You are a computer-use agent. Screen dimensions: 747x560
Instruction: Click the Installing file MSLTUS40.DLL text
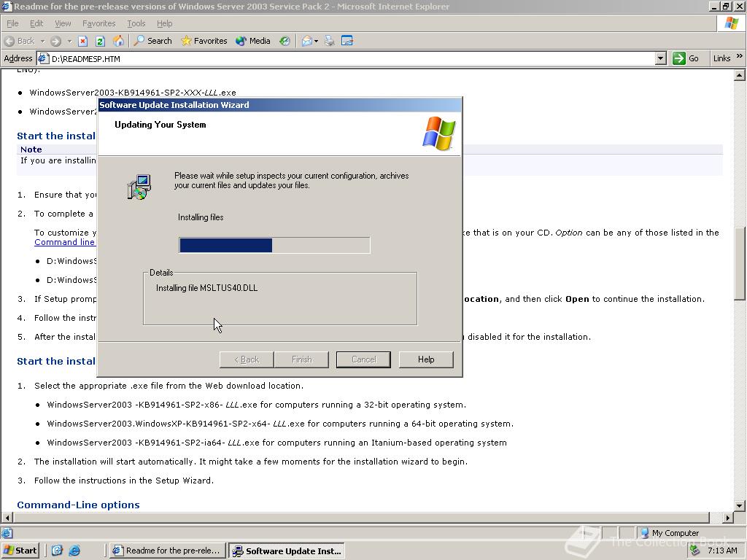[x=206, y=287]
